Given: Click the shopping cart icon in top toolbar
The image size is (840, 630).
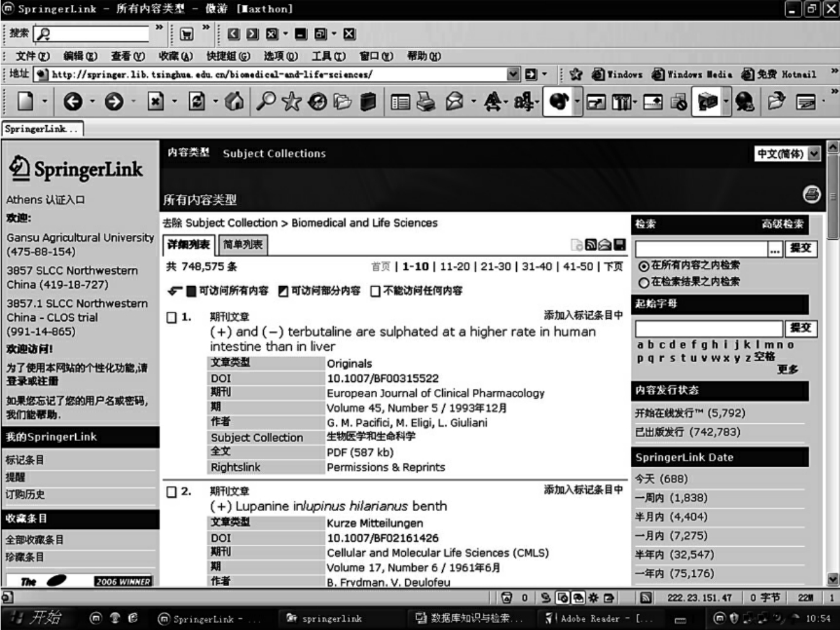Looking at the screenshot, I should 187,34.
